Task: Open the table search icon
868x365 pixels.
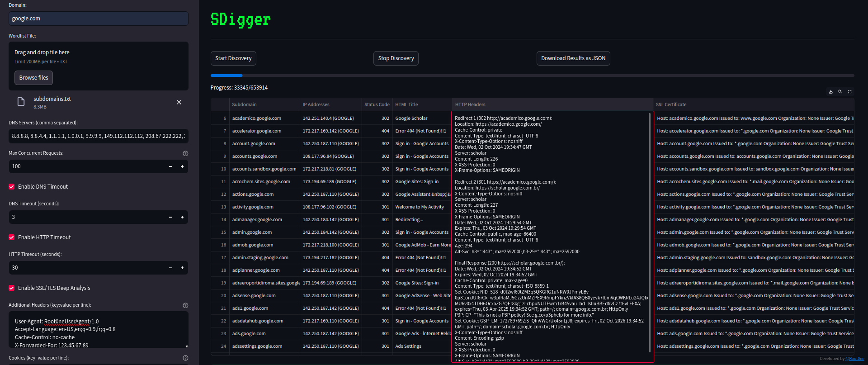Action: tap(840, 92)
